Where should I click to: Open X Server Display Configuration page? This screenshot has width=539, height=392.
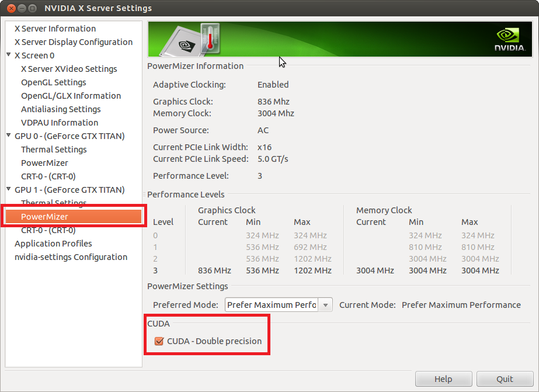pos(73,42)
